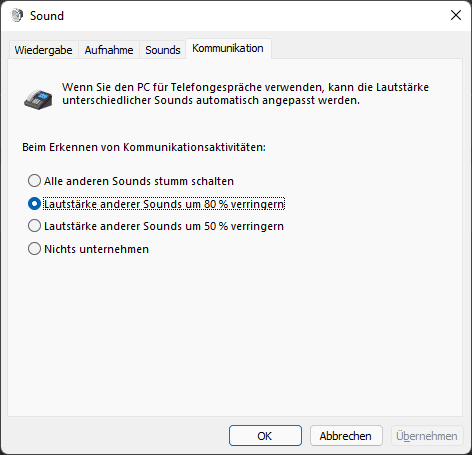Open the Aufnahme tab
Viewport: 472px width, 455px height.
pyautogui.click(x=109, y=50)
